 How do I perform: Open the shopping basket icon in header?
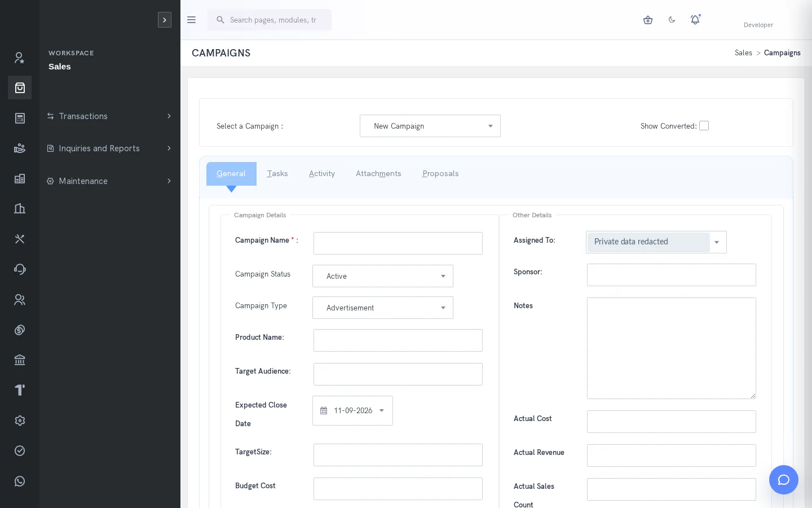pyautogui.click(x=648, y=20)
